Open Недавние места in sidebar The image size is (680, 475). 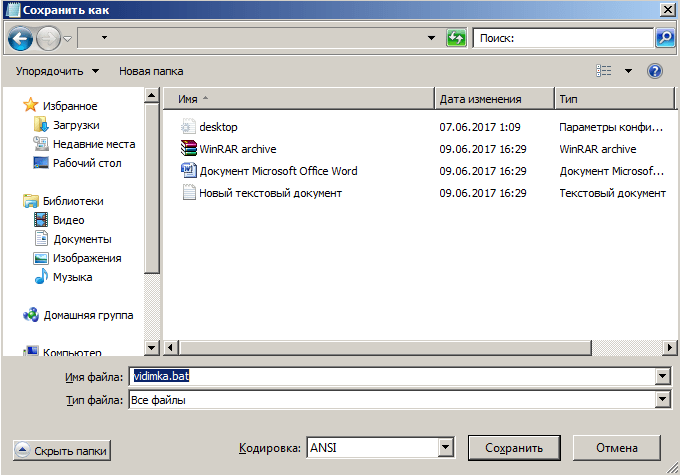(x=94, y=144)
